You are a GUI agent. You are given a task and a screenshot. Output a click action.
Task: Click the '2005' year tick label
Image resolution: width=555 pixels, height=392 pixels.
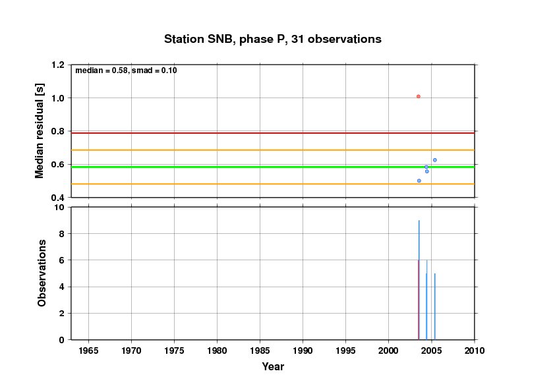432,350
